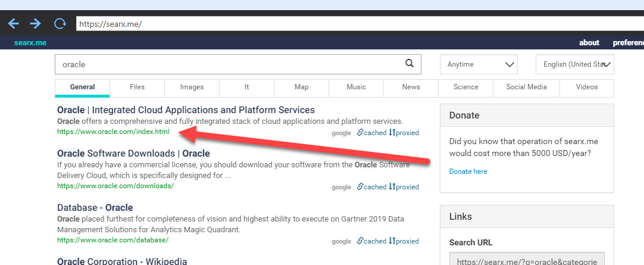
Task: Switch to the Social Media tab
Action: point(526,87)
